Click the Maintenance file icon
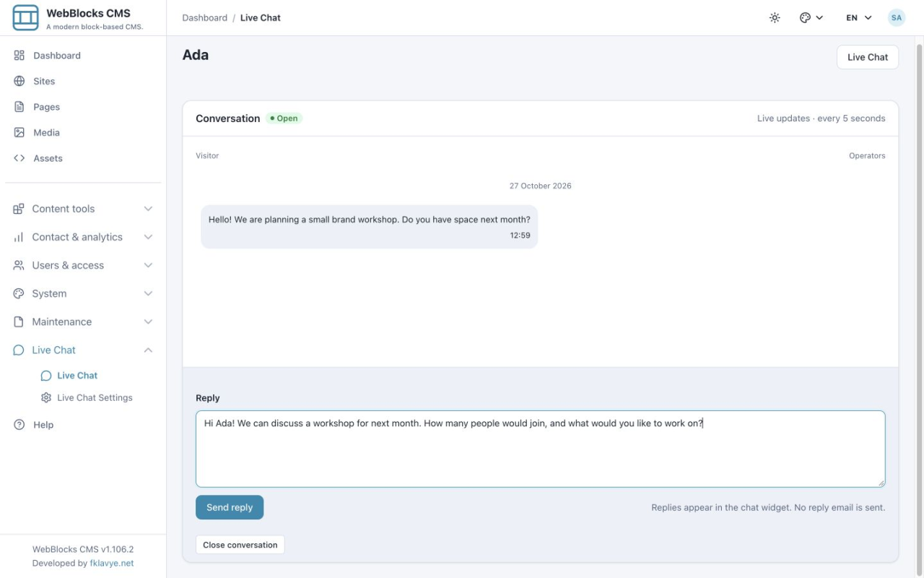Screen dimensions: 924x578 pyautogui.click(x=19, y=322)
